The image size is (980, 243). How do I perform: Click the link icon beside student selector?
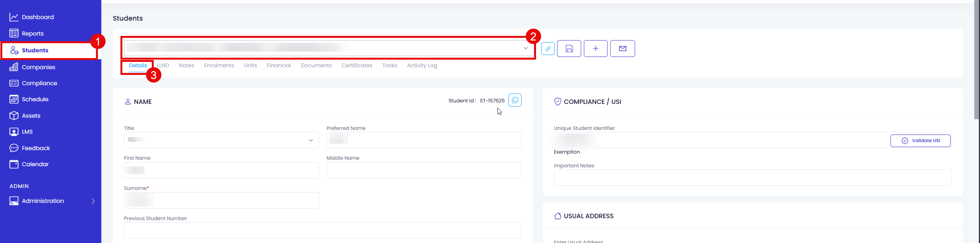(548, 49)
